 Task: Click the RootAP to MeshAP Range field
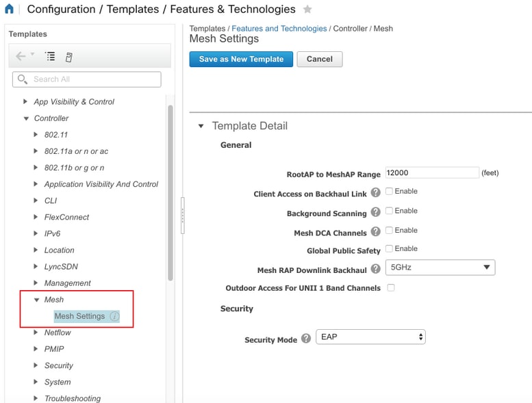pos(432,173)
